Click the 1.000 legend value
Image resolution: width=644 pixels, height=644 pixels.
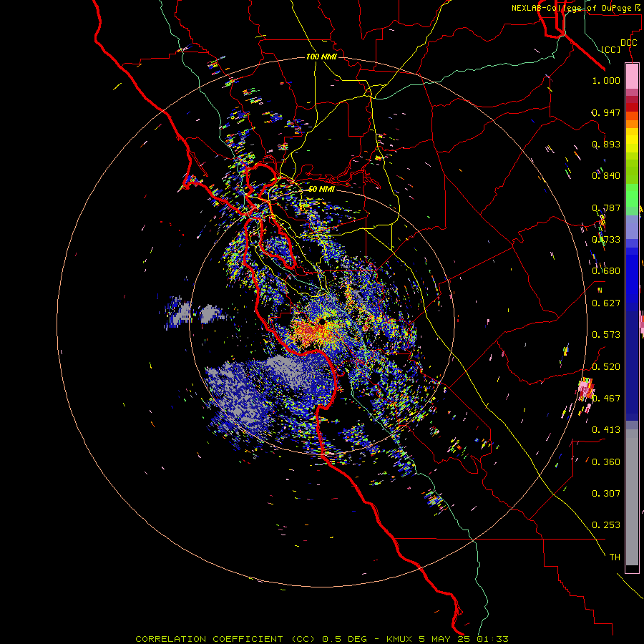coord(606,80)
